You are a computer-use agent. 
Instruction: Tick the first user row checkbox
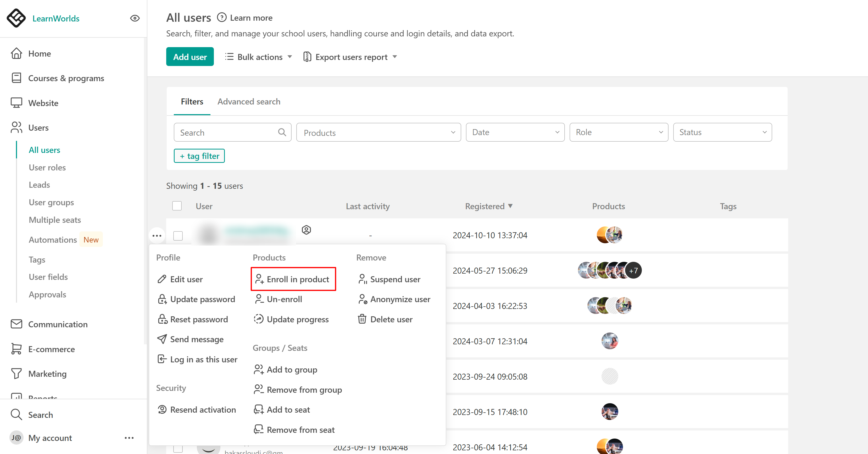[x=178, y=236]
